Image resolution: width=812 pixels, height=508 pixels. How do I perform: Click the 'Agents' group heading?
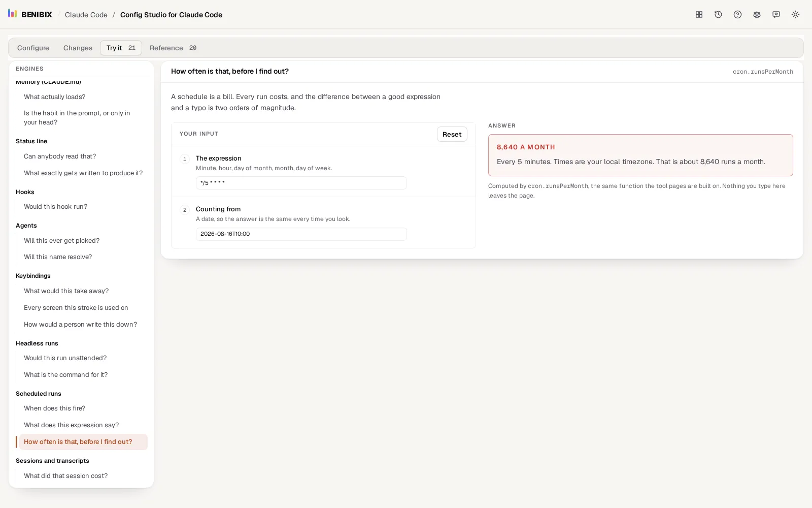26,226
